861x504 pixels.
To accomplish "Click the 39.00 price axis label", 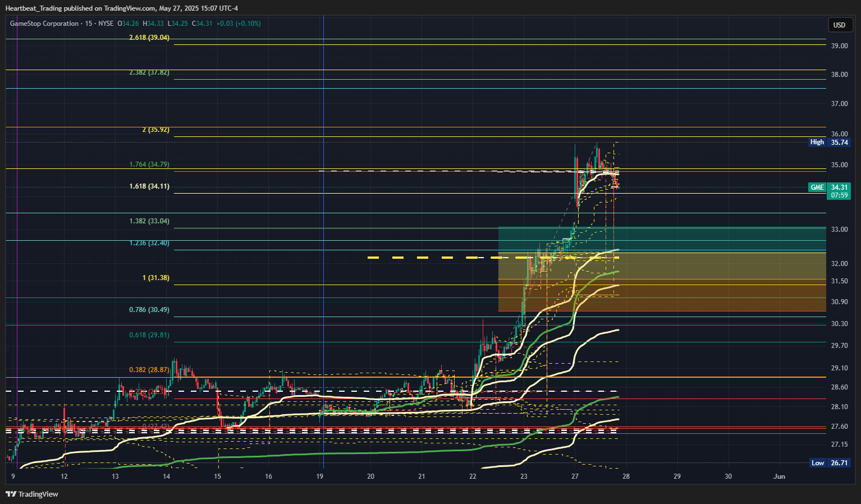I will click(839, 46).
